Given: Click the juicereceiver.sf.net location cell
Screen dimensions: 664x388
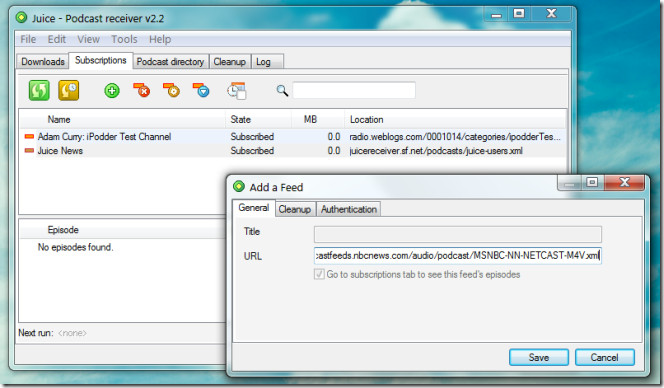Looking at the screenshot, I should point(436,150).
